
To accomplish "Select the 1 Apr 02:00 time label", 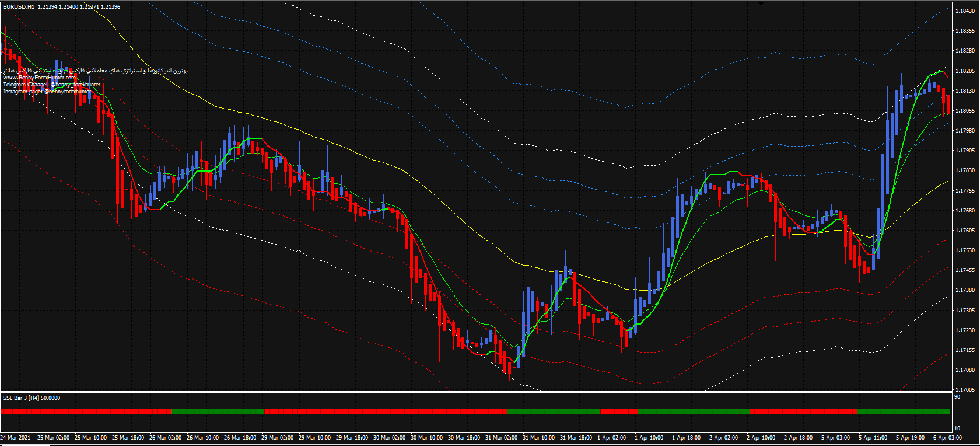I will point(612,437).
